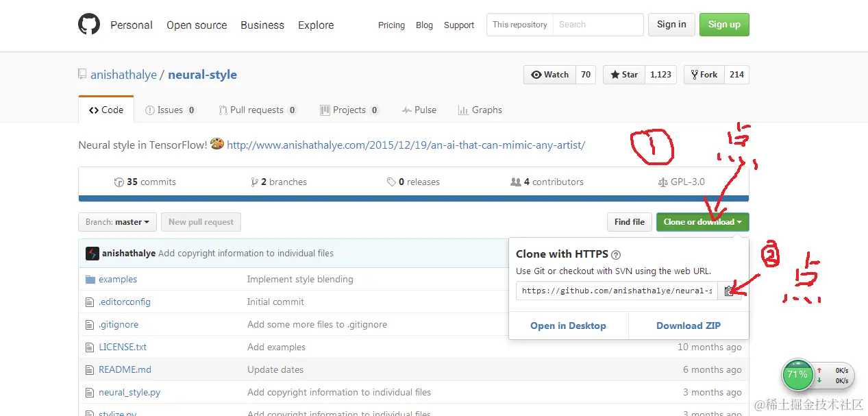Toggle the Clone or download dropdown
Image resolution: width=868 pixels, height=416 pixels.
coord(703,222)
